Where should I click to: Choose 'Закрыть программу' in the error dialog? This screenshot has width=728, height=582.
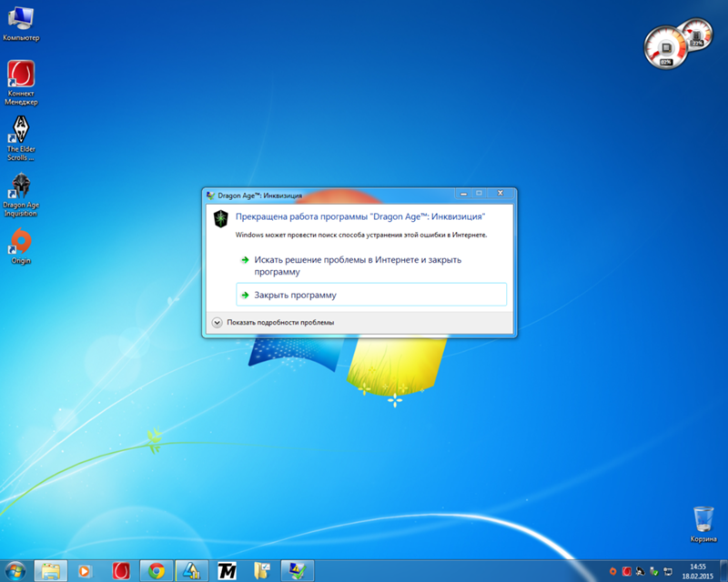click(371, 295)
